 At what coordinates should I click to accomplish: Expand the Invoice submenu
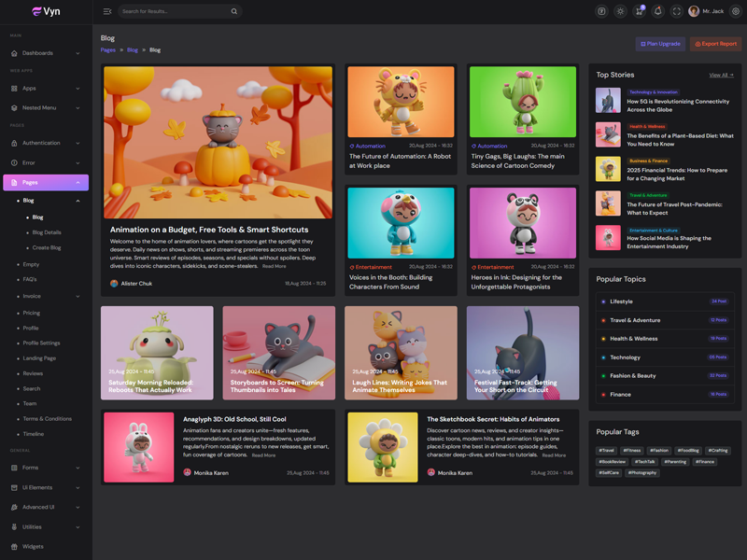pos(78,296)
